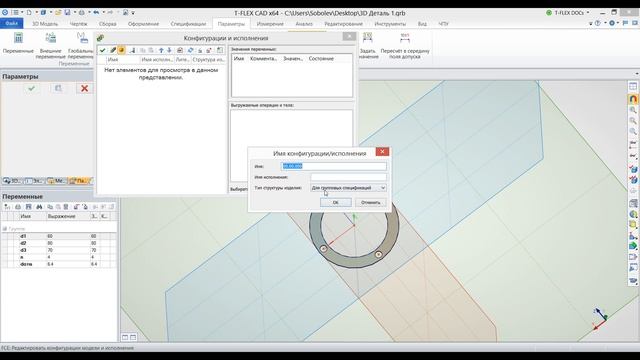Click highlighted orange icon in Конфигурации toolbar
Viewport: 640px width, 360px height.
(121, 50)
